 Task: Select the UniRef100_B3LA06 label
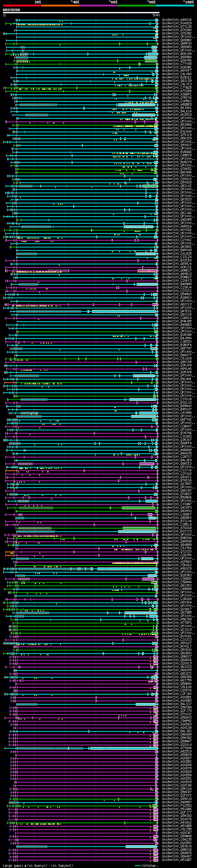[177, 132]
